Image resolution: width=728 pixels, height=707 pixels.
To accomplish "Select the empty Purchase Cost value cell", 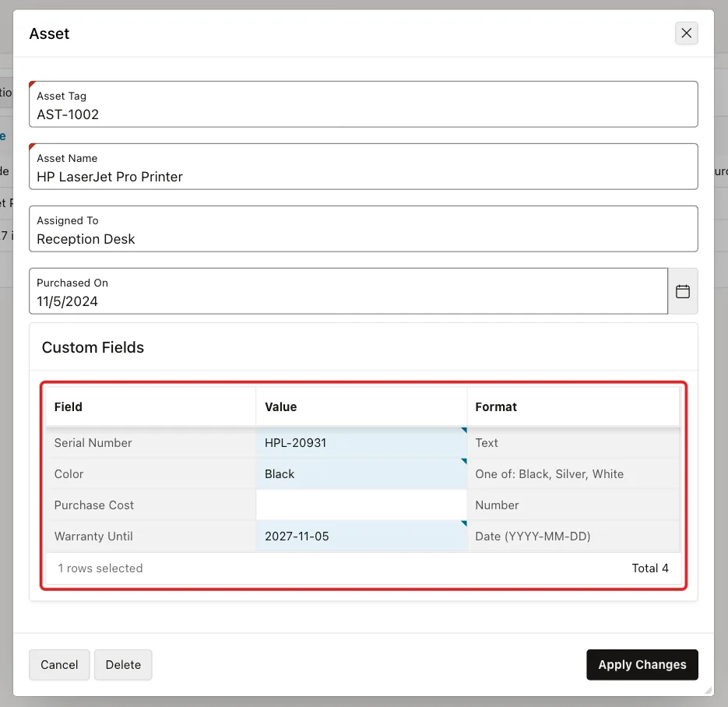I will pyautogui.click(x=361, y=505).
